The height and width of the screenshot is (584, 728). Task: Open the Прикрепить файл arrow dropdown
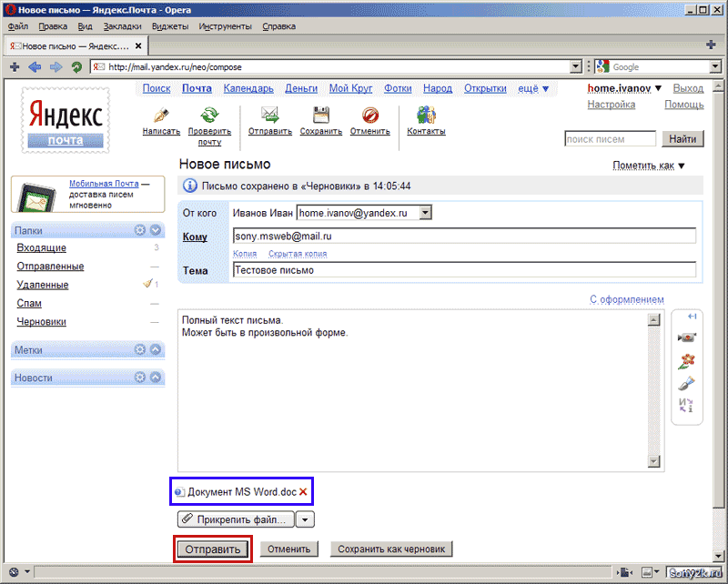[x=305, y=519]
